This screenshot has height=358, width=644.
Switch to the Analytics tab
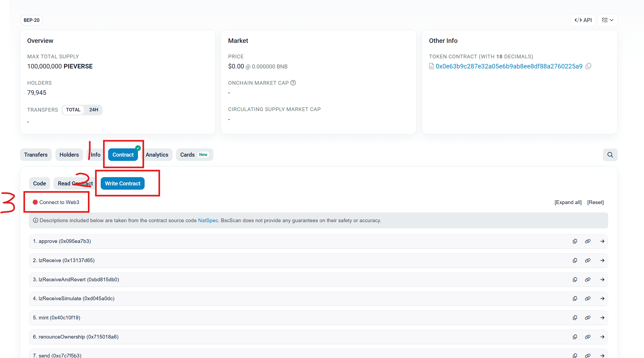pyautogui.click(x=157, y=155)
